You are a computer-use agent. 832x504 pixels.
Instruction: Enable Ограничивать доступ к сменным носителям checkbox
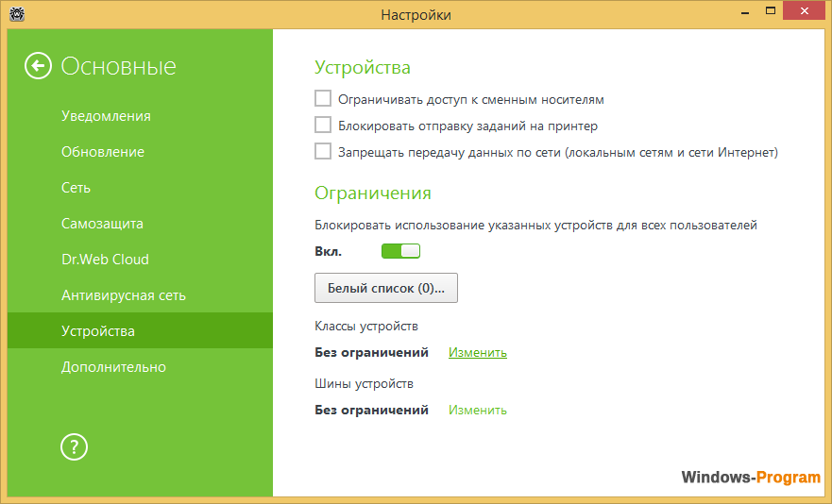323,99
